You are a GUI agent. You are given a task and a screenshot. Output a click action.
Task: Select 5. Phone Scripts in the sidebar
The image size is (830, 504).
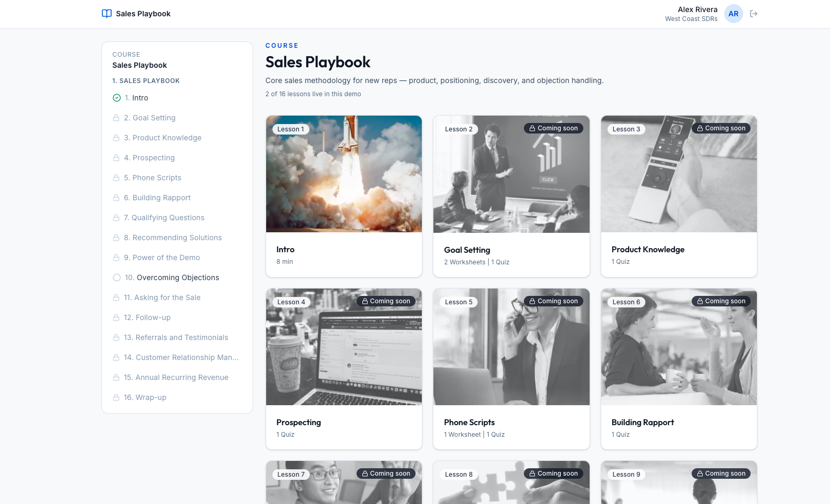point(177,178)
